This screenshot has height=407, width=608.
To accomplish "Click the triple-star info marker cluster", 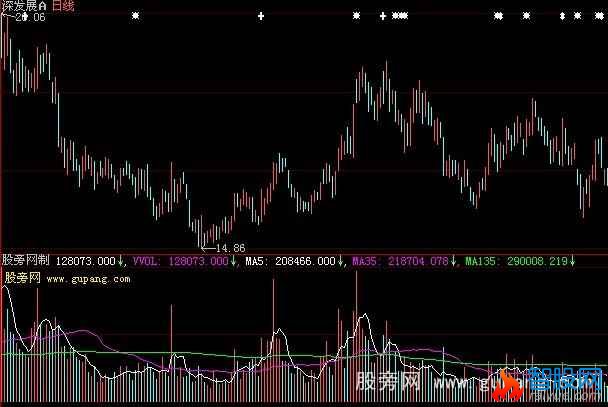I will pyautogui.click(x=400, y=16).
